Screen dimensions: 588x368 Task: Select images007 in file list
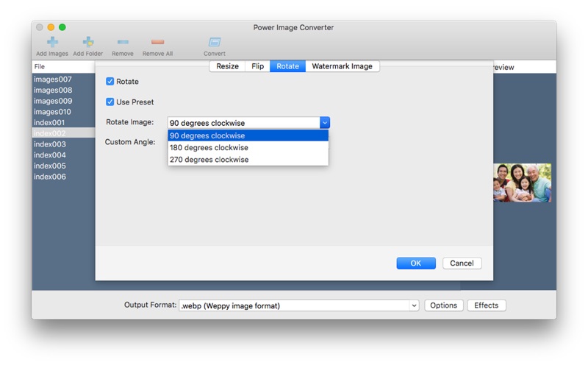pos(63,79)
